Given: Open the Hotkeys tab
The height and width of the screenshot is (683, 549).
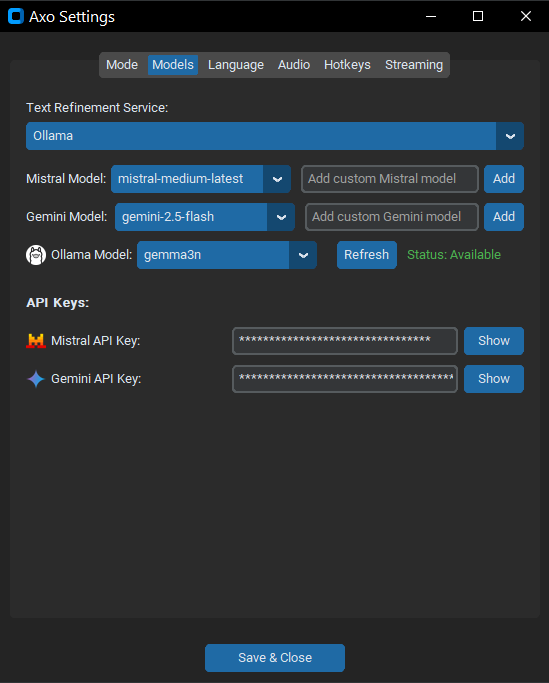Looking at the screenshot, I should tap(347, 65).
